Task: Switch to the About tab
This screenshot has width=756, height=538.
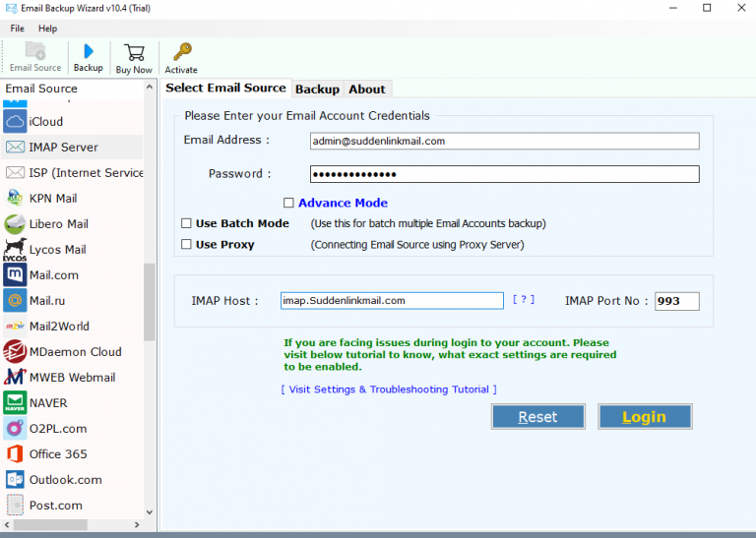Action: click(x=367, y=90)
